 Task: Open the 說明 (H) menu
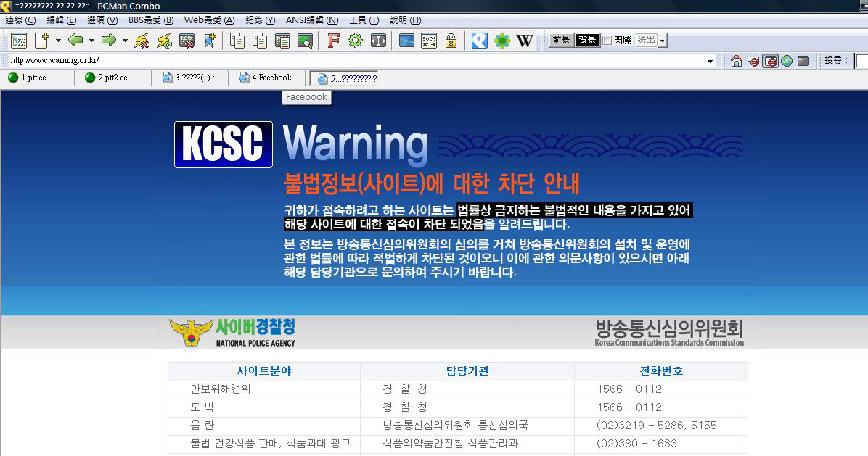pyautogui.click(x=405, y=20)
